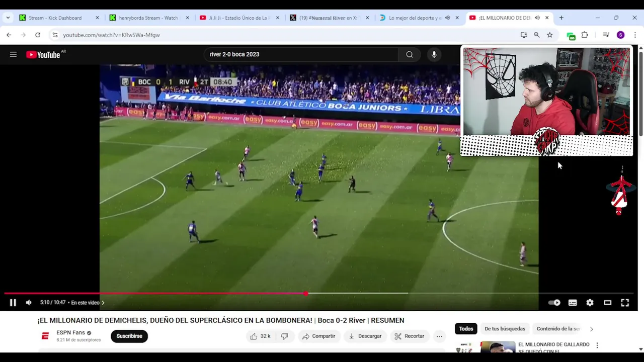Image resolution: width=644 pixels, height=362 pixels.
Task: Open the Extensions puzzle menu
Action: 585,35
